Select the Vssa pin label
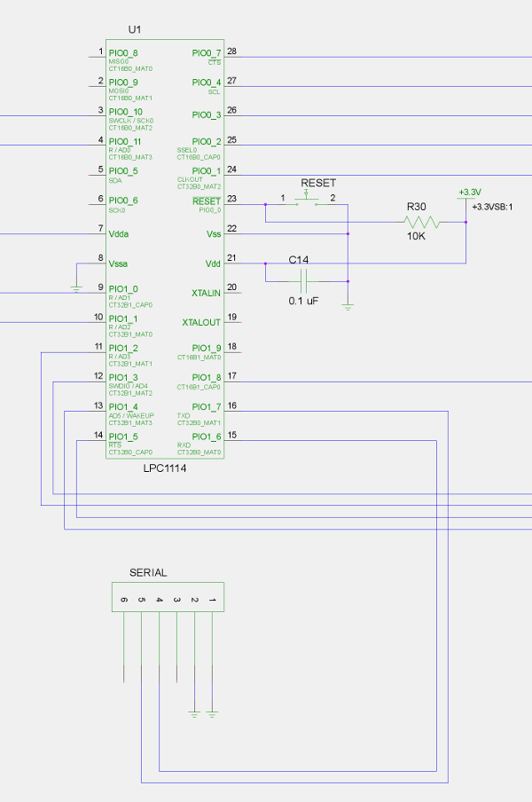The width and height of the screenshot is (532, 802). click(x=118, y=263)
